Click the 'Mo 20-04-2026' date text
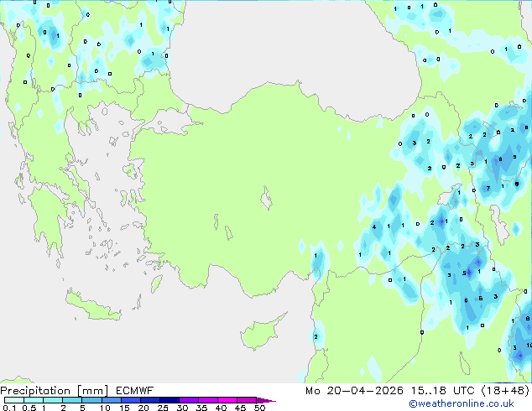The width and height of the screenshot is (532, 411). [x=354, y=391]
